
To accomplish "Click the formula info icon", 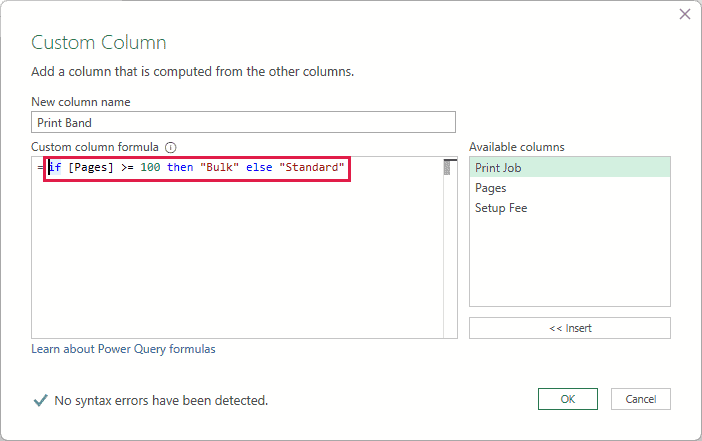I will (171, 147).
